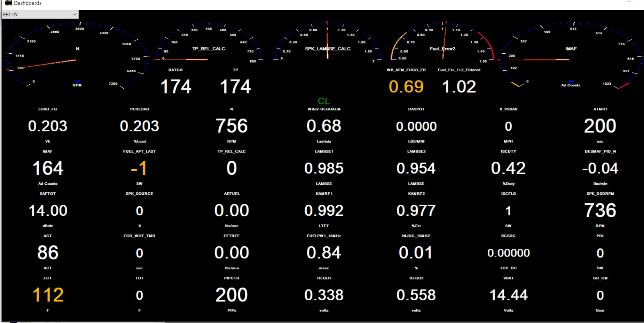This screenshot has height=323, width=644.
Task: Select the EGR_WOT_TMR value 0
Action: [139, 253]
